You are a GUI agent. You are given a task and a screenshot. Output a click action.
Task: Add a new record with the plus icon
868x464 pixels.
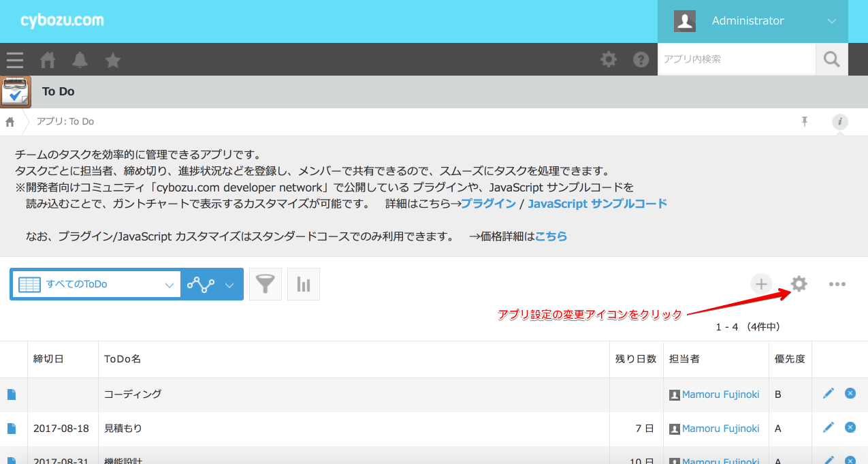click(761, 283)
